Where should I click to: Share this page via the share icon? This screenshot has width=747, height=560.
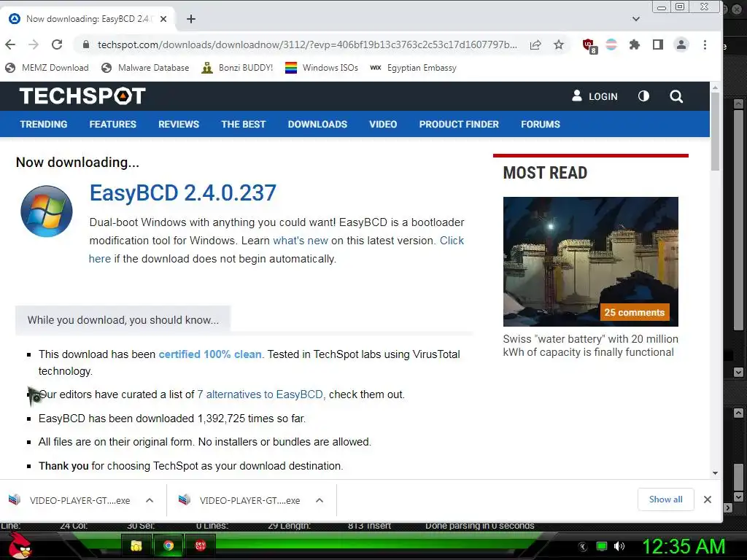(x=535, y=44)
